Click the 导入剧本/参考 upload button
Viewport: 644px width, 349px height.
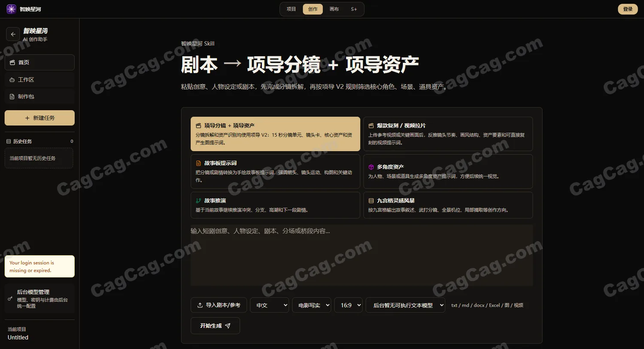219,305
